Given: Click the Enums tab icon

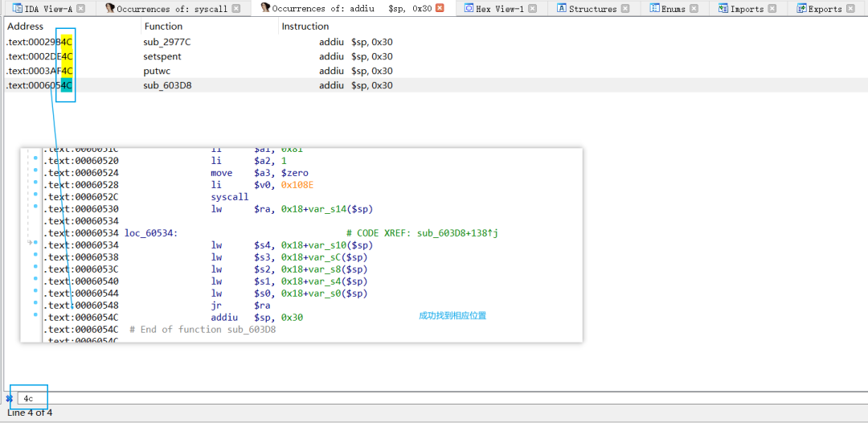Looking at the screenshot, I should [654, 8].
